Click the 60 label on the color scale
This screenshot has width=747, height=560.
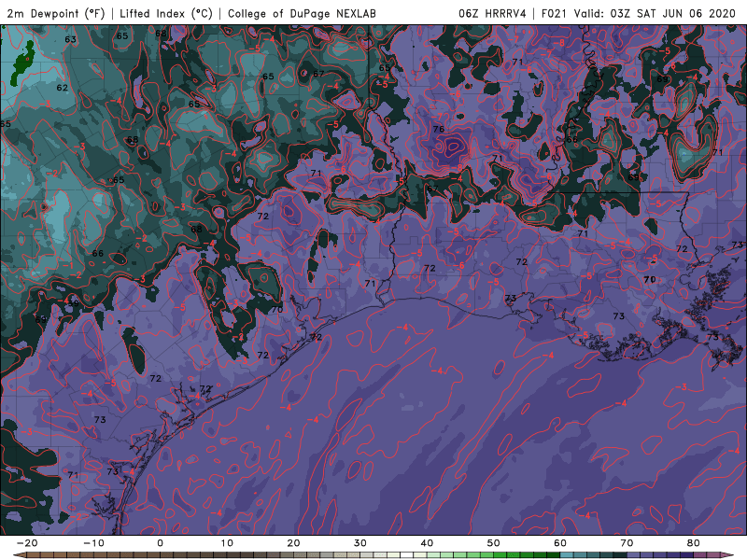click(560, 543)
